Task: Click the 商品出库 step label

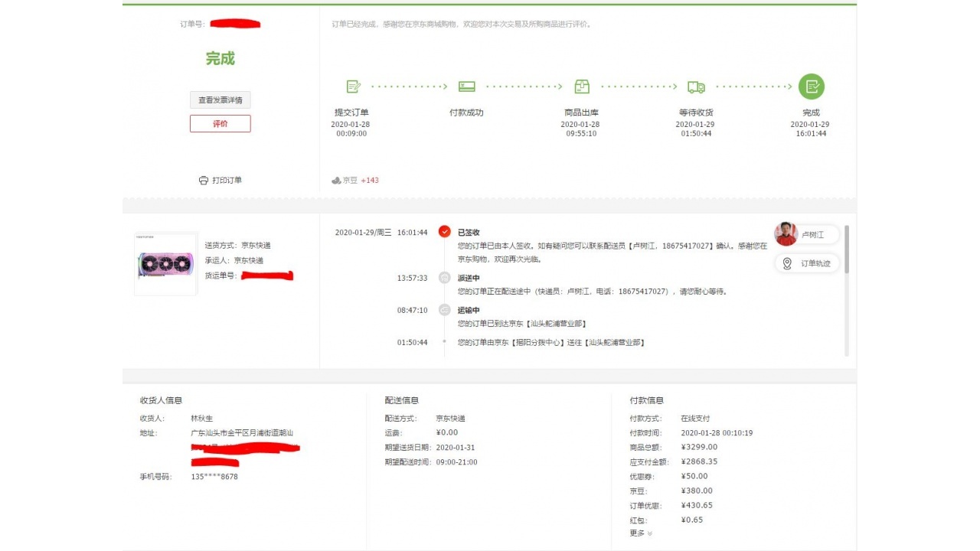Action: [x=582, y=112]
